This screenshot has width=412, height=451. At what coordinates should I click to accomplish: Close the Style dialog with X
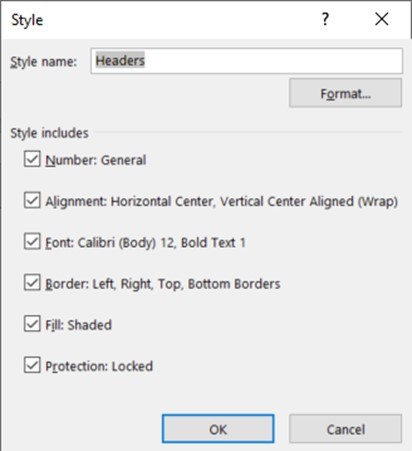(382, 19)
